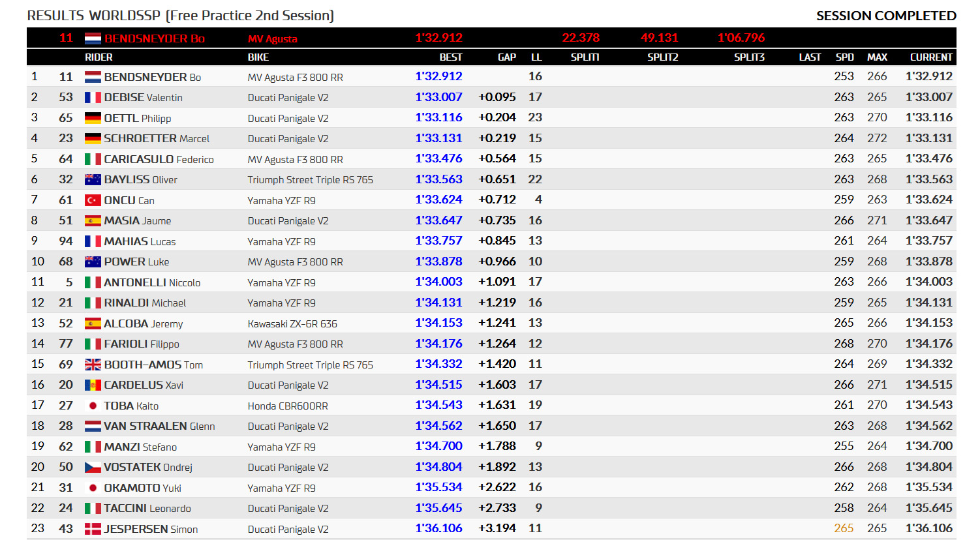Click the Netherlands flag in the red leader banner
The width and height of the screenshot is (980, 540).
(x=93, y=38)
